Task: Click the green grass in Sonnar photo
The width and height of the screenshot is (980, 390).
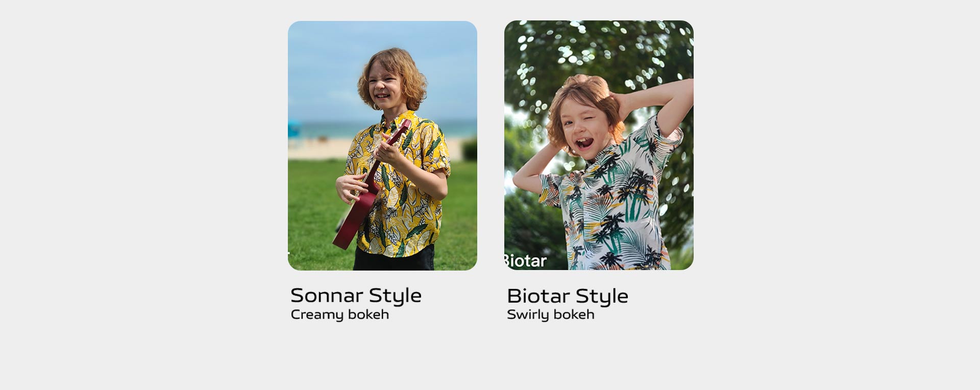Action: pyautogui.click(x=311, y=214)
